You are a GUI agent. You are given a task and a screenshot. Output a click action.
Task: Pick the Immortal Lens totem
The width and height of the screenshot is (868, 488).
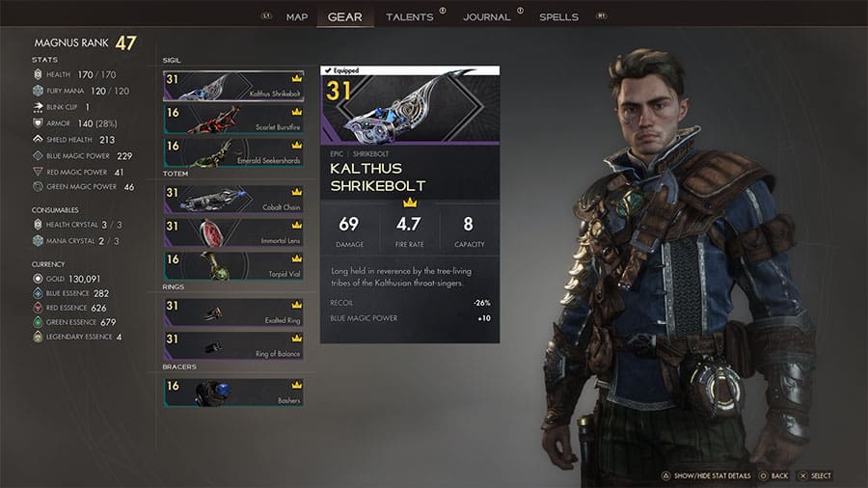pyautogui.click(x=233, y=232)
